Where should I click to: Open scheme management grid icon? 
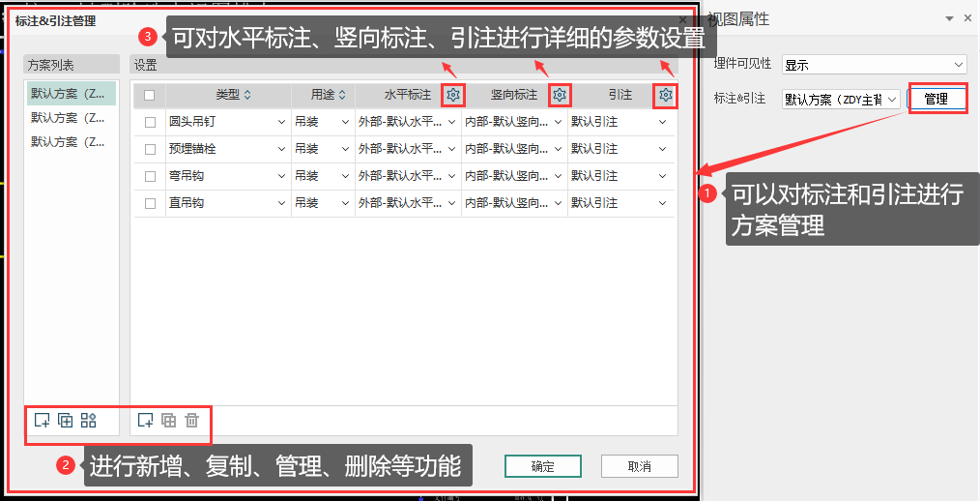(x=89, y=421)
